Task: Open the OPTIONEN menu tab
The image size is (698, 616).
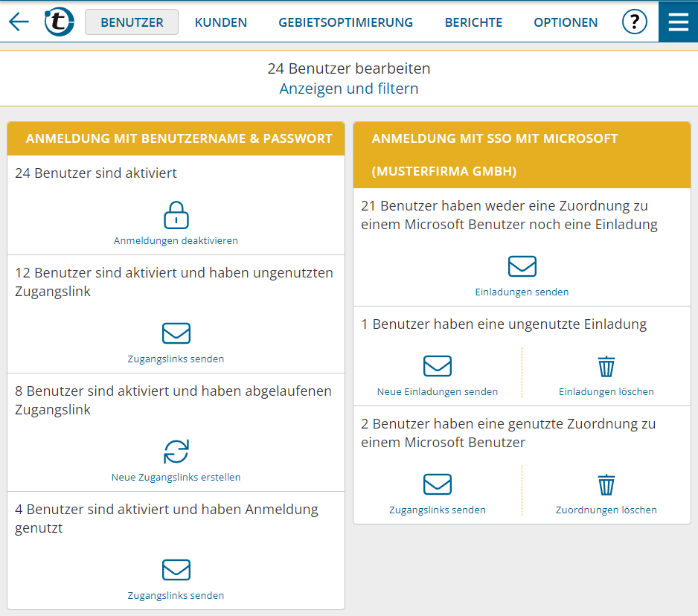Action: tap(566, 22)
